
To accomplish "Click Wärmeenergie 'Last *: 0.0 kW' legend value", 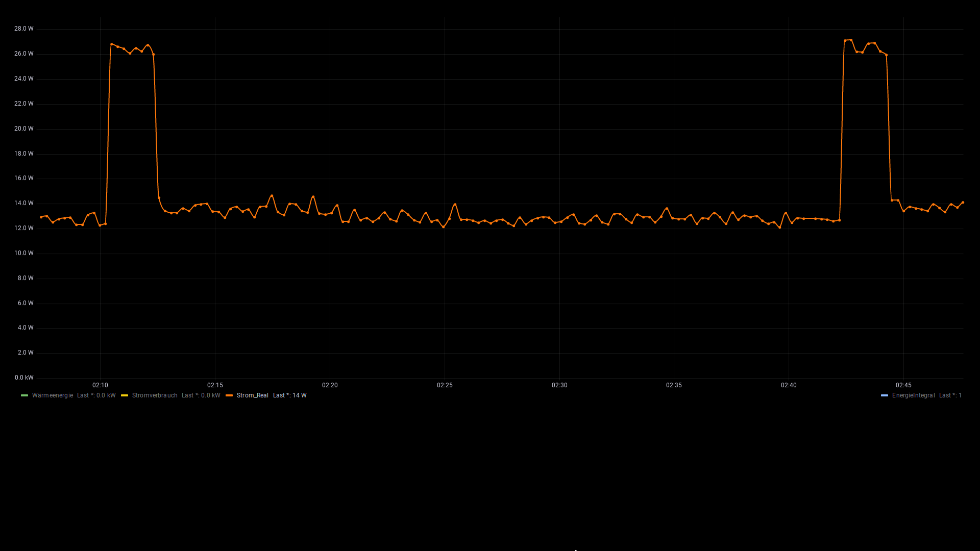I will (96, 395).
